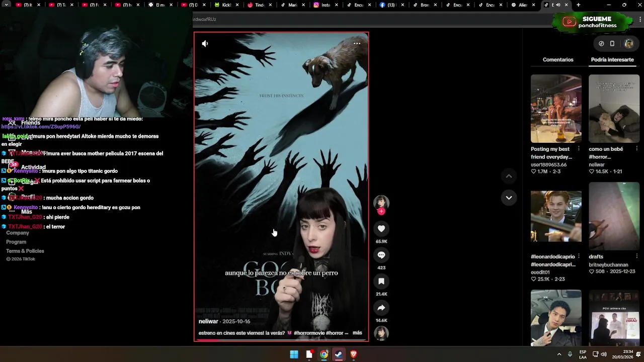
Task: Open user1889653.66 profile link
Action: pos(548,164)
